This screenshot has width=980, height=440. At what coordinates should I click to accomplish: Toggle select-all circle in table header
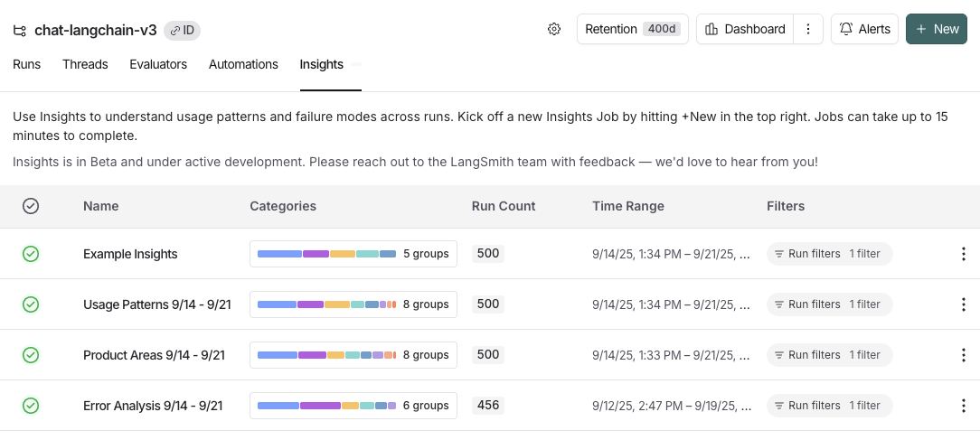(31, 206)
